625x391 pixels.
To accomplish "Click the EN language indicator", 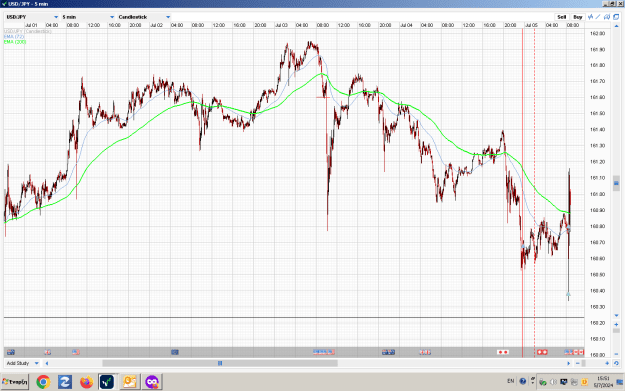I will pyautogui.click(x=511, y=381).
